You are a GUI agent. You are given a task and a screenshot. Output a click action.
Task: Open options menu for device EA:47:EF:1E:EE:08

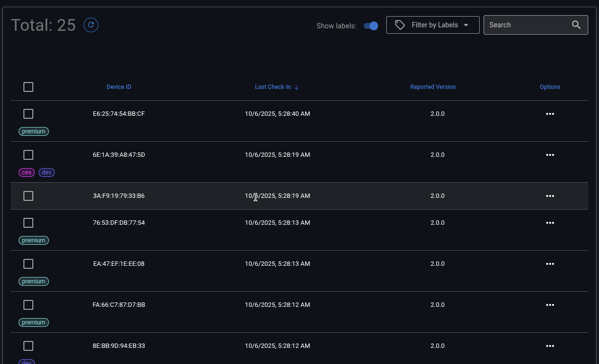550,264
